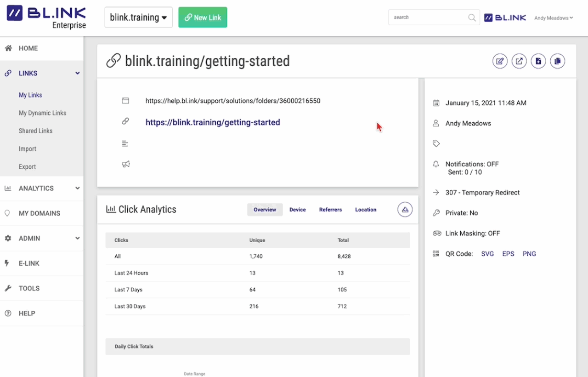This screenshot has height=377, width=588.
Task: Click the My Domains pin icon
Action: 7,213
